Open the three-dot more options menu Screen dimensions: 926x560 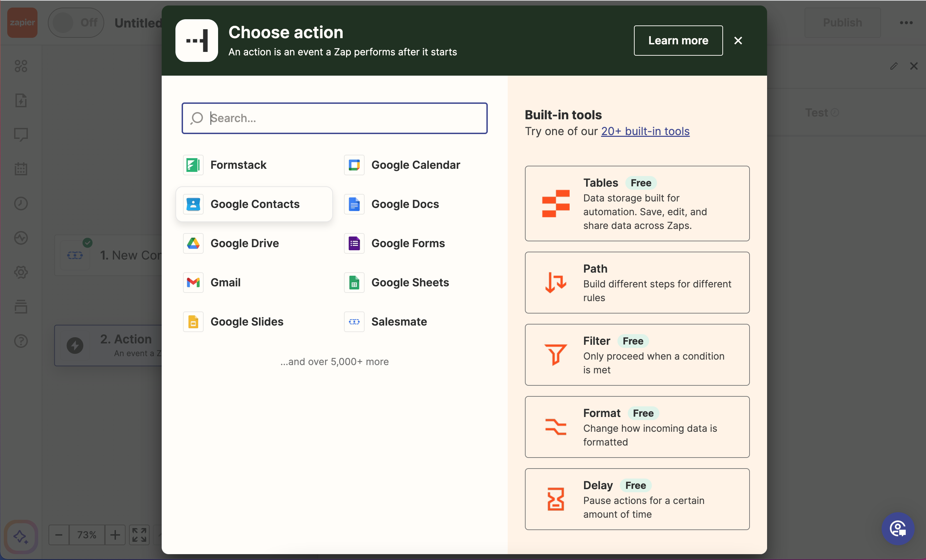[x=906, y=23]
